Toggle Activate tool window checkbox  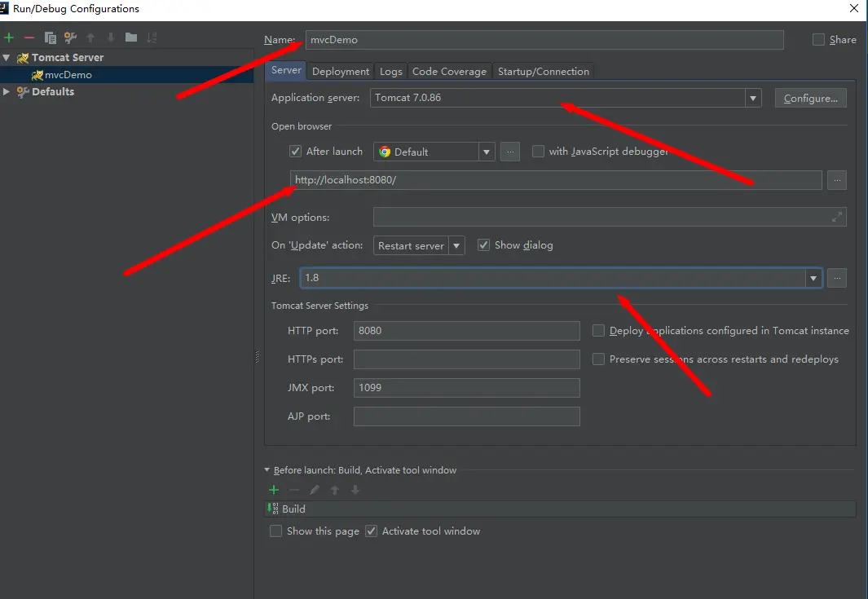coord(372,531)
